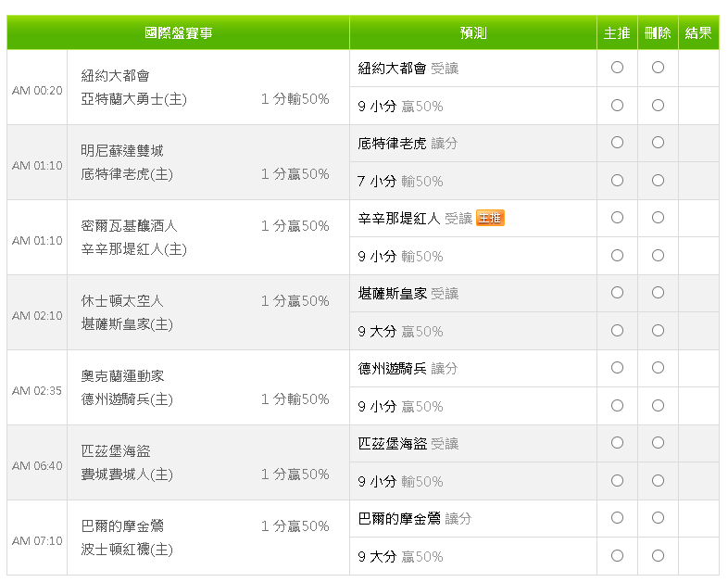
Task: Select 刪除 radio for 9 小分 贏50% in 紐約大都會 game
Action: [x=658, y=106]
